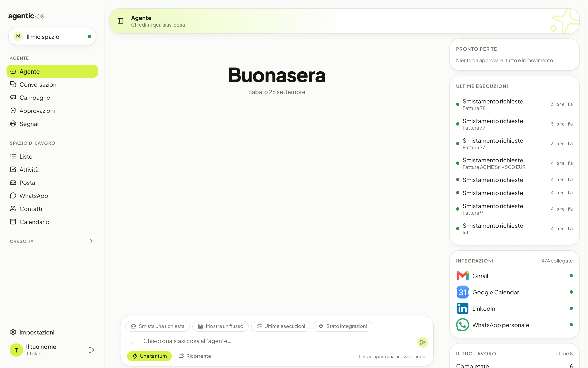588x368 pixels.
Task: Select Una tantum run mode
Action: (x=149, y=356)
